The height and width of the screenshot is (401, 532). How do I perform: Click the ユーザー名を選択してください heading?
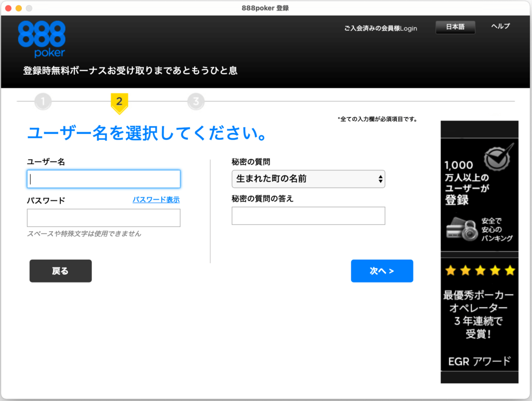coord(147,133)
